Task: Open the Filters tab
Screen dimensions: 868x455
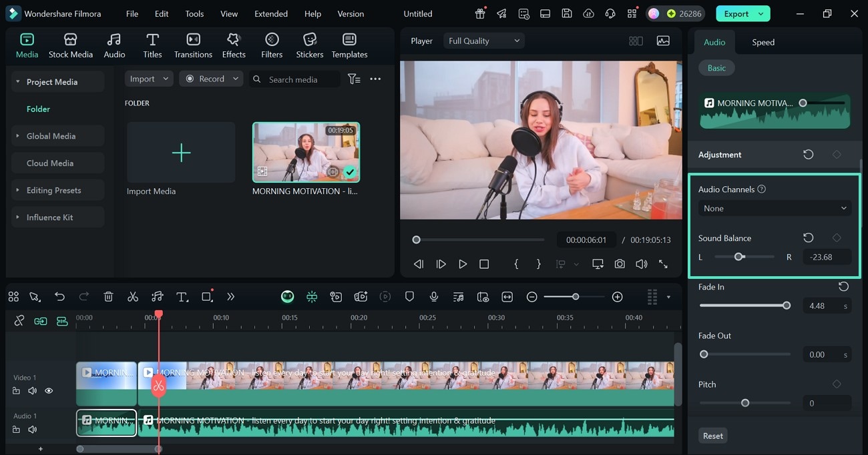Action: [x=272, y=45]
